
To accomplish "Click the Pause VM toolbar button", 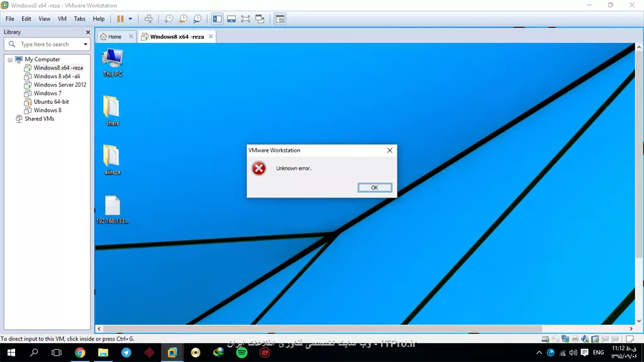I will (120, 19).
